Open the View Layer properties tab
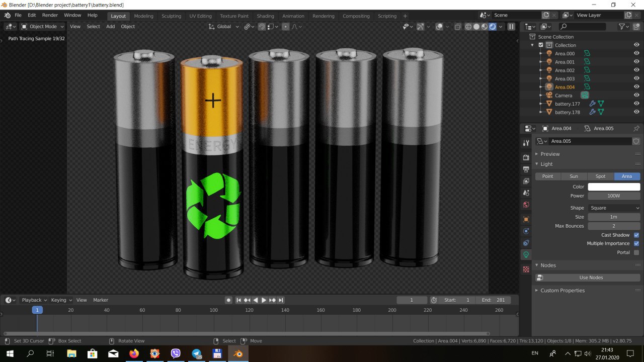This screenshot has width=644, height=362. [x=526, y=181]
